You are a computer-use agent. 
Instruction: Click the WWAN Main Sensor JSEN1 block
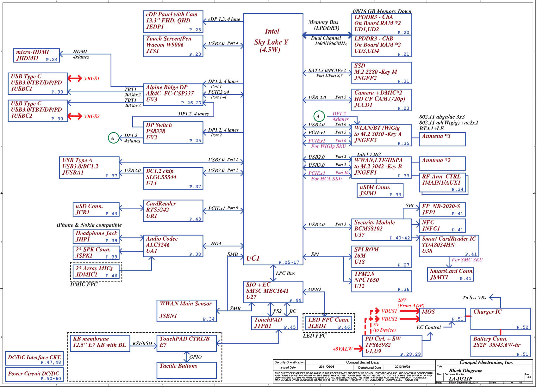[x=187, y=311]
